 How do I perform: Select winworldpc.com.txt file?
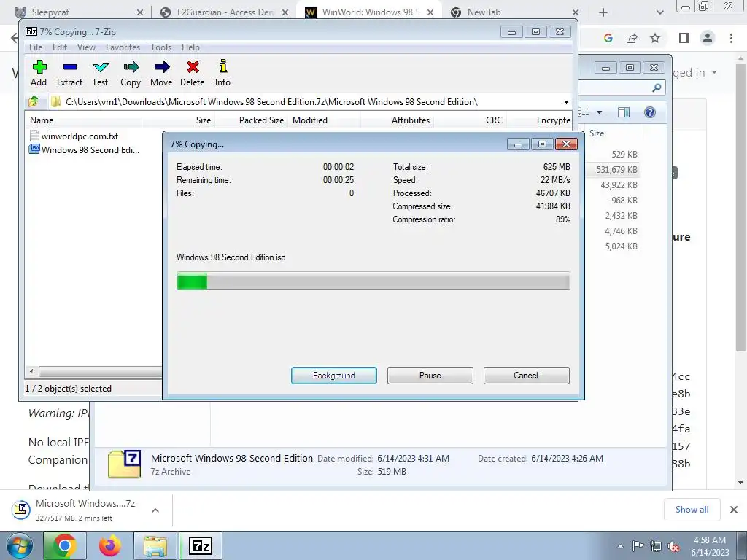pyautogui.click(x=74, y=136)
